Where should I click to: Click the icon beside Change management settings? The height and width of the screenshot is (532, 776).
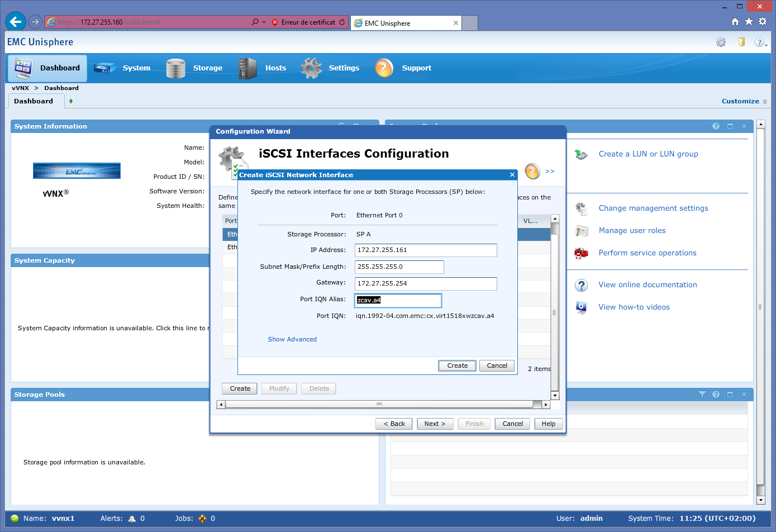(x=582, y=208)
